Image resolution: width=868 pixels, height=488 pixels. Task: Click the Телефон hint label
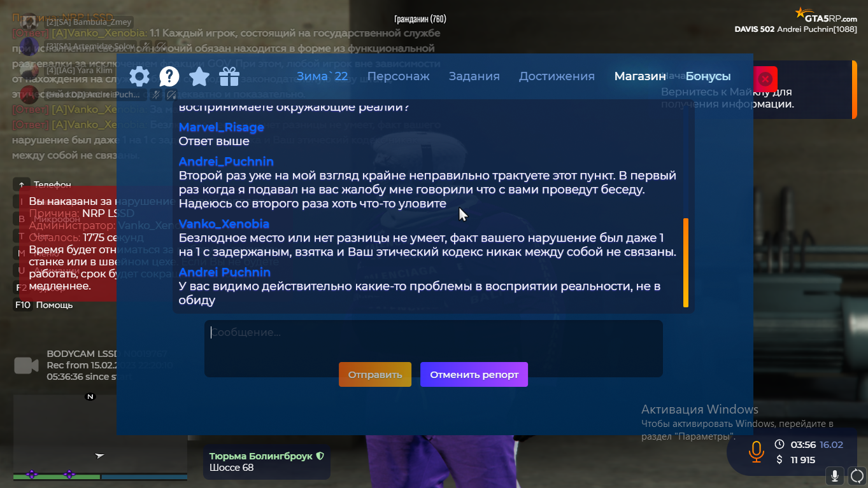(x=52, y=185)
